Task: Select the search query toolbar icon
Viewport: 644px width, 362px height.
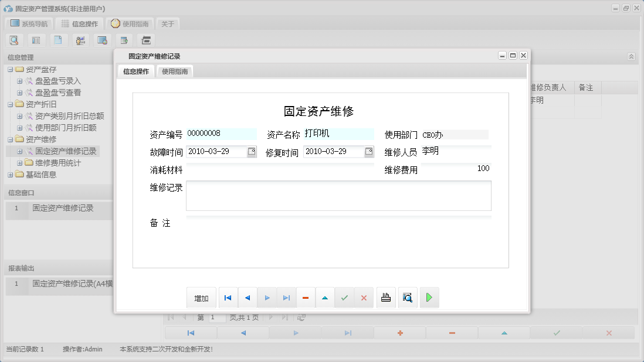Action: pyautogui.click(x=14, y=40)
